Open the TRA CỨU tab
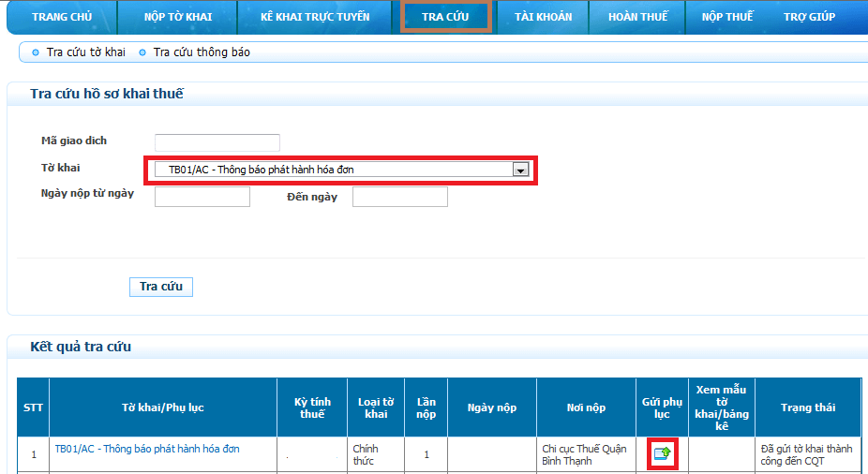Viewport: 868px width, 474px height. click(445, 17)
